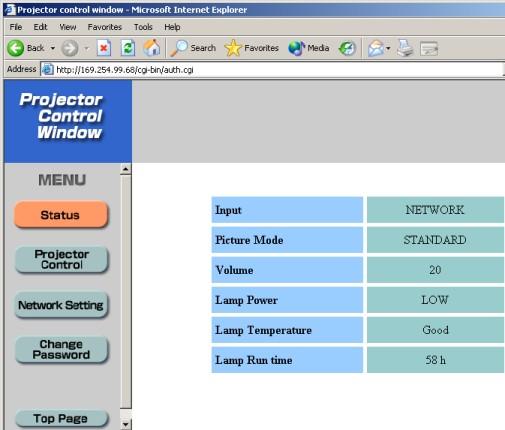Open the File menu
Image resolution: width=505 pixels, height=430 pixels.
click(16, 27)
